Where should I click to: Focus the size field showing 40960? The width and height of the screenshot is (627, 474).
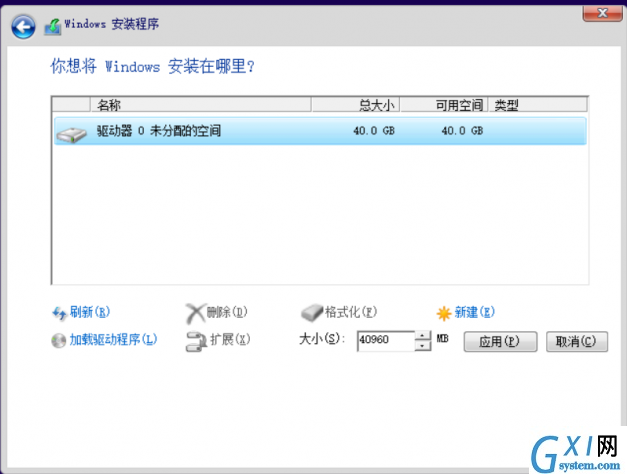[x=385, y=341]
